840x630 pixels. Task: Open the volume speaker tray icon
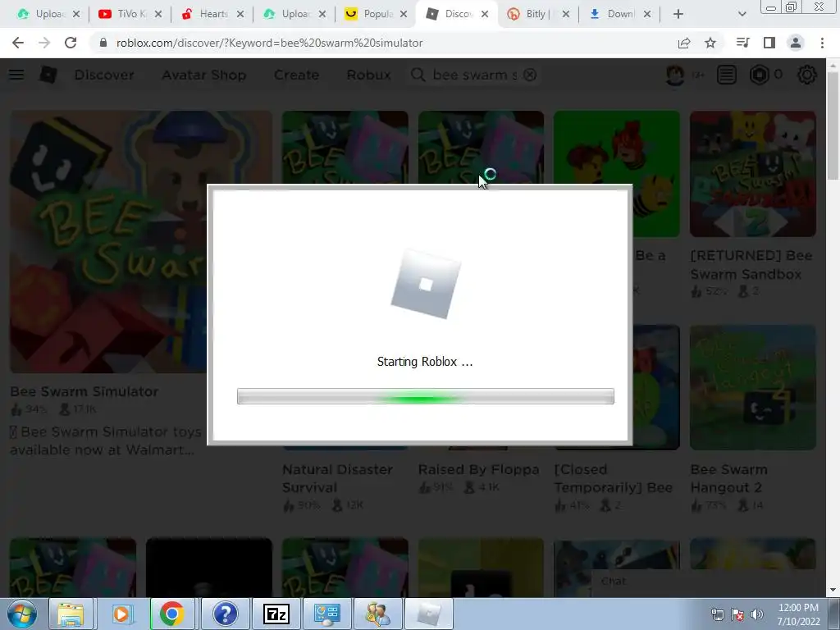757,614
